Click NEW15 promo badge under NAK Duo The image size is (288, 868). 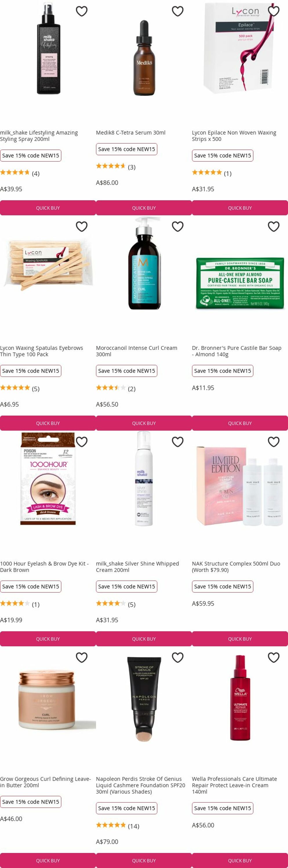tap(223, 587)
